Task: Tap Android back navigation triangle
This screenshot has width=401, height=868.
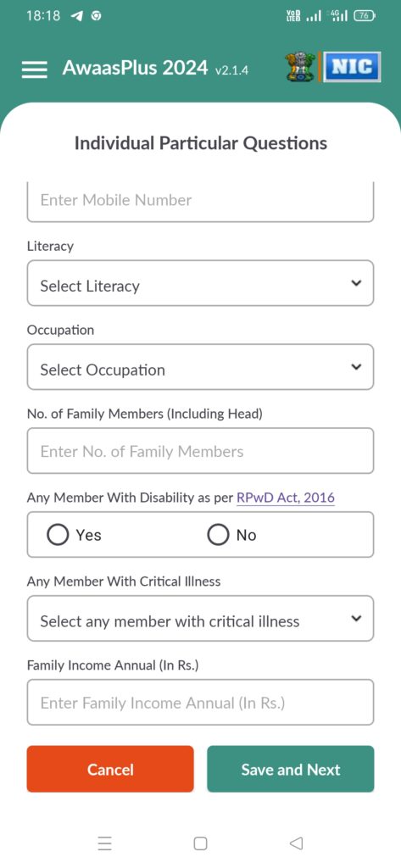Action: pyautogui.click(x=297, y=843)
